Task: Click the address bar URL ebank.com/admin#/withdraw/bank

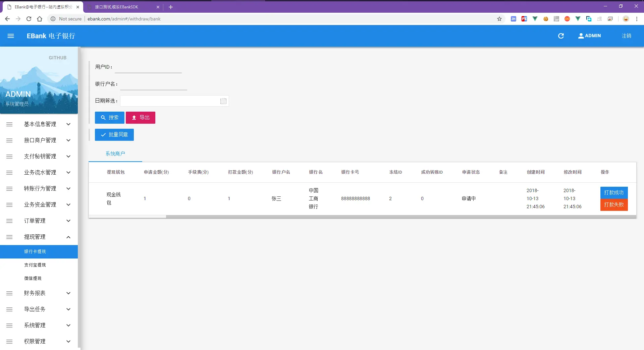Action: tap(124, 19)
